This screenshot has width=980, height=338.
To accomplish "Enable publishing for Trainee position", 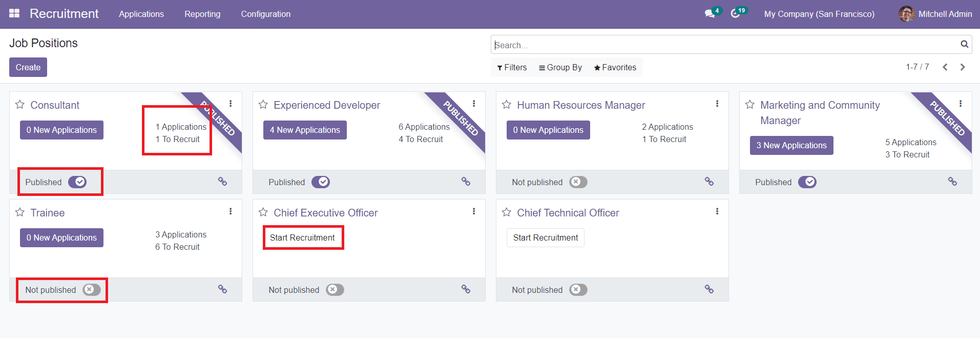I will click(91, 290).
